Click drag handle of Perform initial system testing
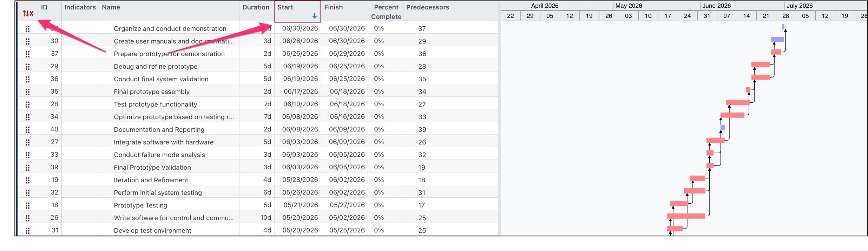This screenshot has width=868, height=251. tap(27, 193)
